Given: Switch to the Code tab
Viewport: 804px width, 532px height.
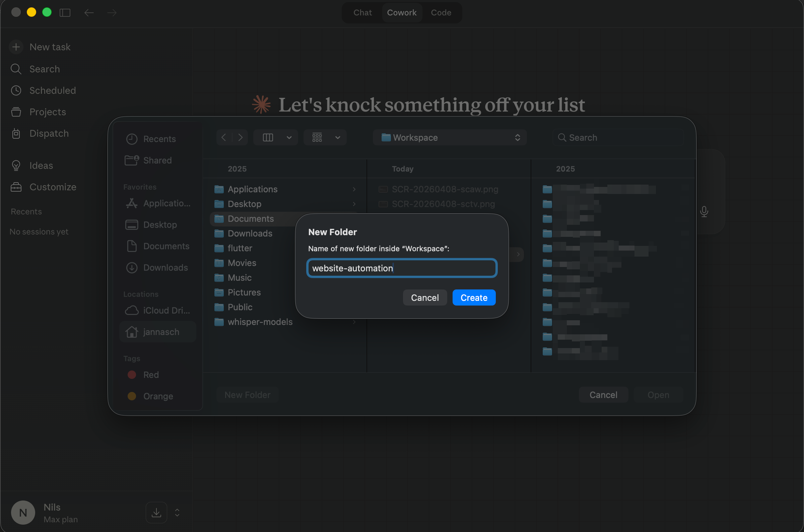Looking at the screenshot, I should [x=441, y=12].
